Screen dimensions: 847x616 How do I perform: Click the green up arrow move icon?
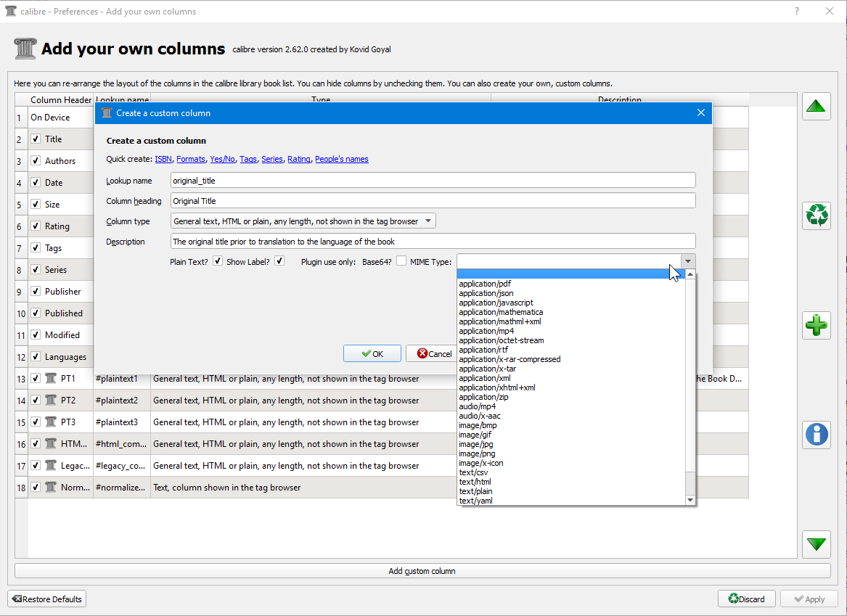tap(817, 107)
